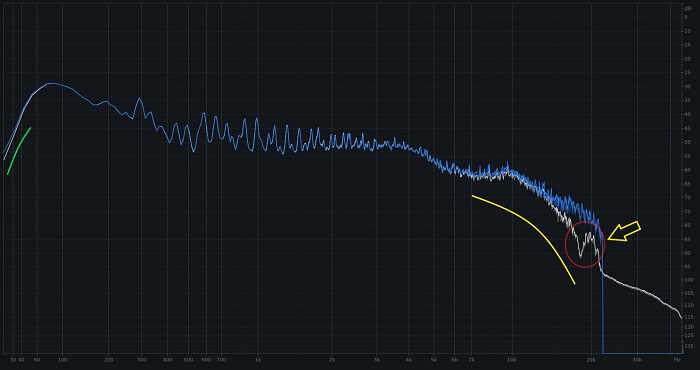
Task: Click the 1k frequency axis label
Action: [258, 360]
